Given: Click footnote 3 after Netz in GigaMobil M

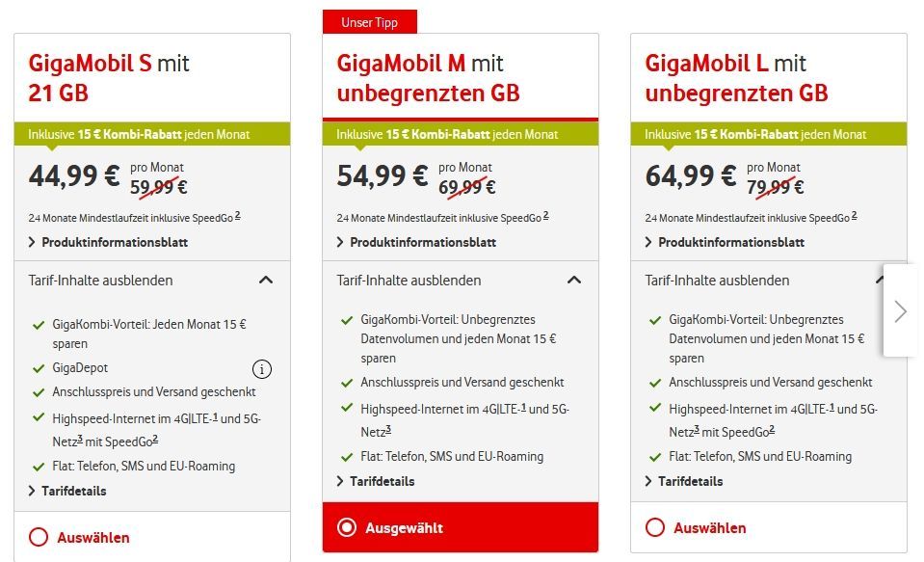Looking at the screenshot, I should (x=387, y=429).
